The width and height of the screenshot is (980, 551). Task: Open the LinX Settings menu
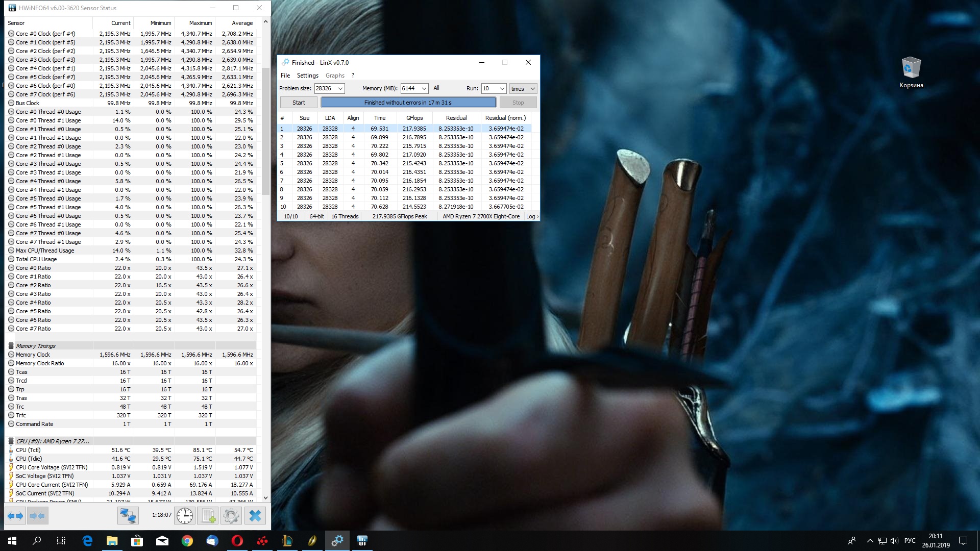(x=307, y=76)
